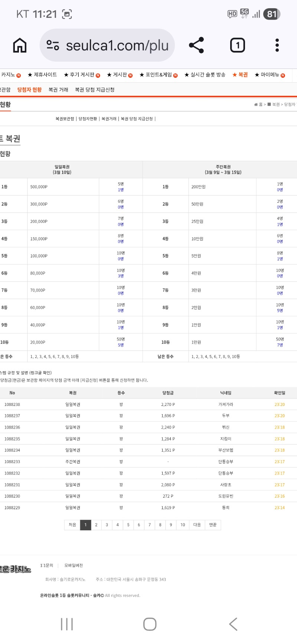
Task: Open the 복권 menu in top navigation
Action: pyautogui.click(x=240, y=75)
